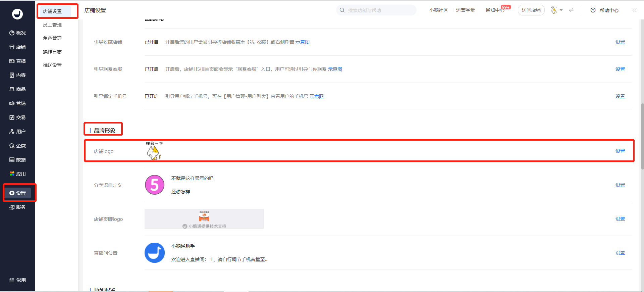
Task: Select the 角色管理 submenu item
Action: (x=52, y=38)
